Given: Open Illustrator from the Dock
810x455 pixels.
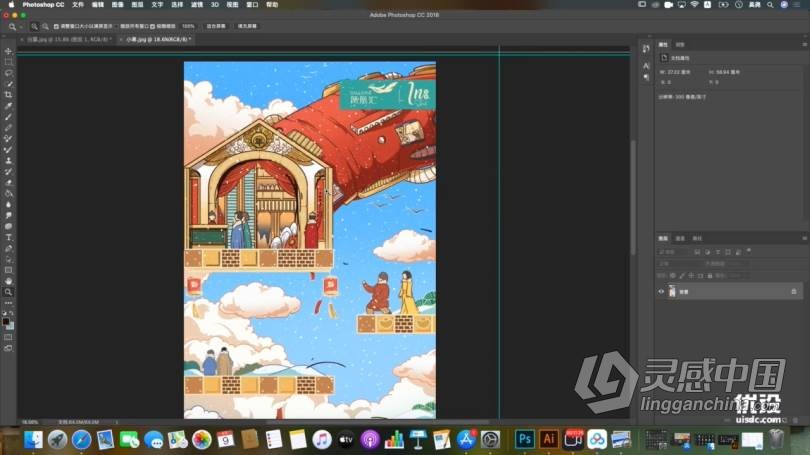Looking at the screenshot, I should pos(549,440).
